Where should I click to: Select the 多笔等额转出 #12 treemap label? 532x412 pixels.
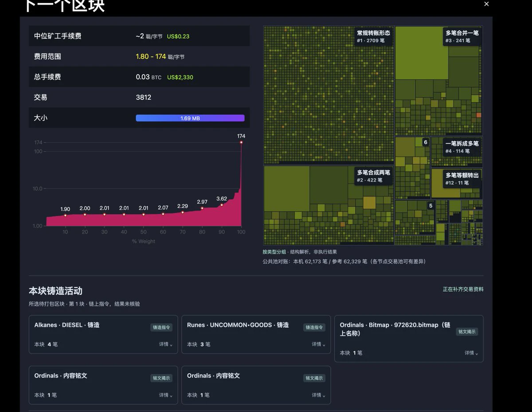click(x=462, y=179)
